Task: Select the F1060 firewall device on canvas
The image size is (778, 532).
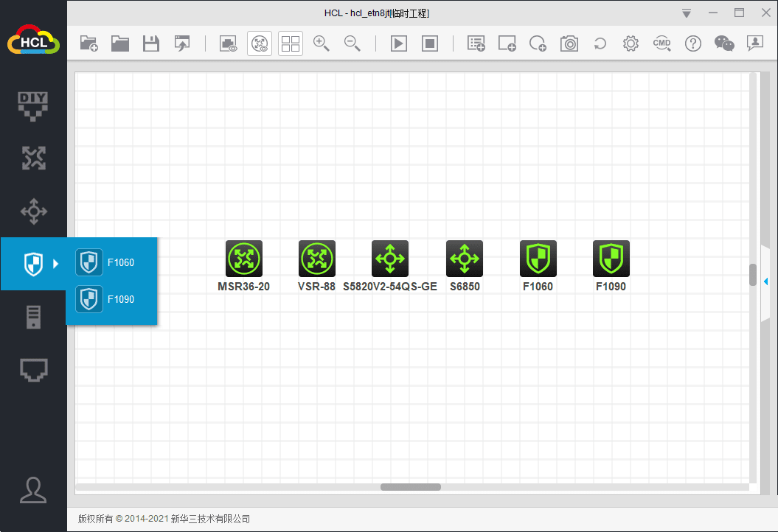Action: (538, 259)
